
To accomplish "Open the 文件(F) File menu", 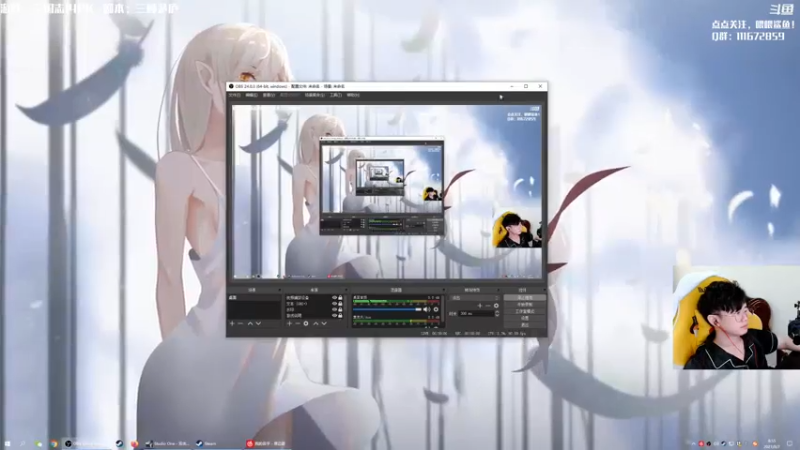I will click(x=234, y=95).
